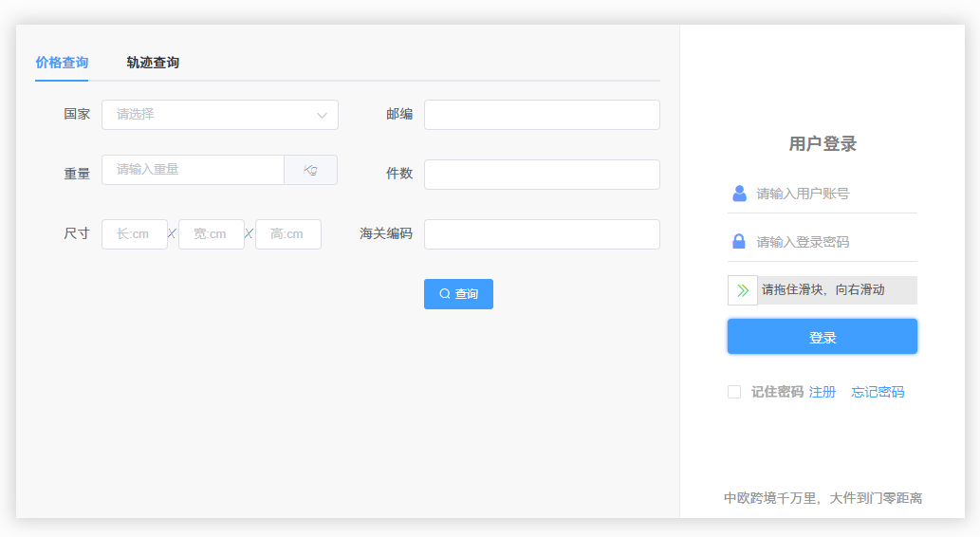This screenshot has height=537, width=980.
Task: Switch to the 轨迹查询 tab
Action: (153, 63)
